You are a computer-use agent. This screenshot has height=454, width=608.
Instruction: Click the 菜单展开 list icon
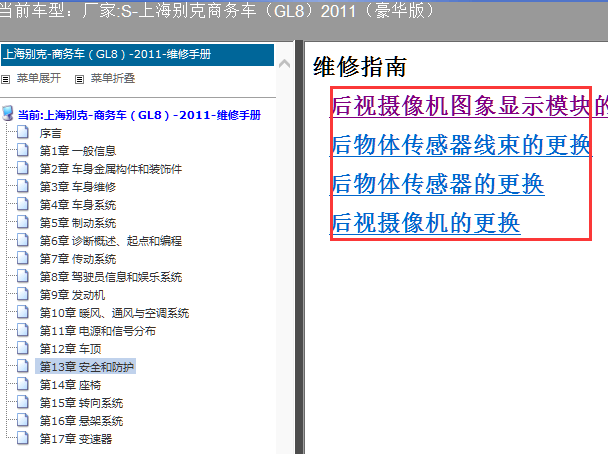(5, 79)
